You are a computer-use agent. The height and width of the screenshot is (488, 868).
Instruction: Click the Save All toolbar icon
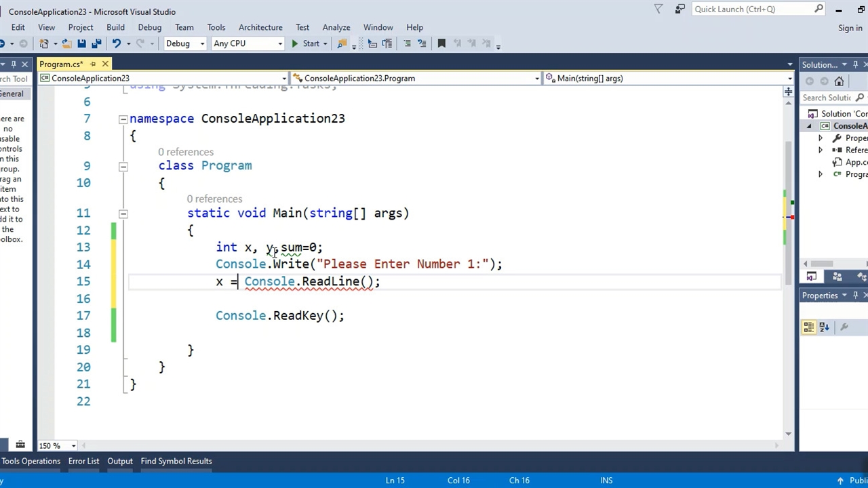pos(96,43)
